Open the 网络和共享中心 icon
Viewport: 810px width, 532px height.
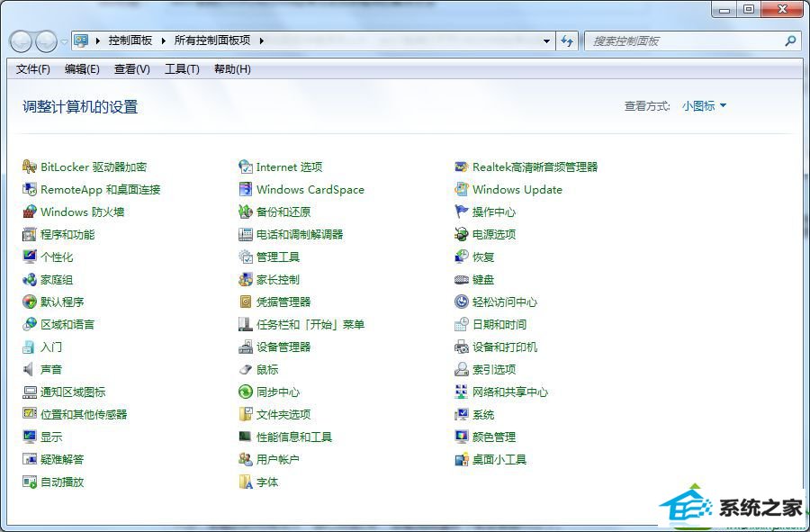click(462, 392)
